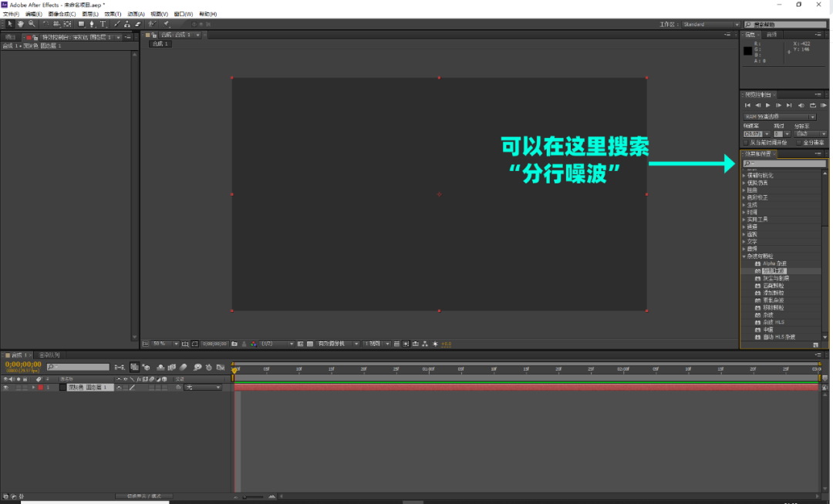The width and height of the screenshot is (833, 504).
Task: Toggle 从当前时间开始 checkbox in preview panel
Action: click(x=746, y=143)
